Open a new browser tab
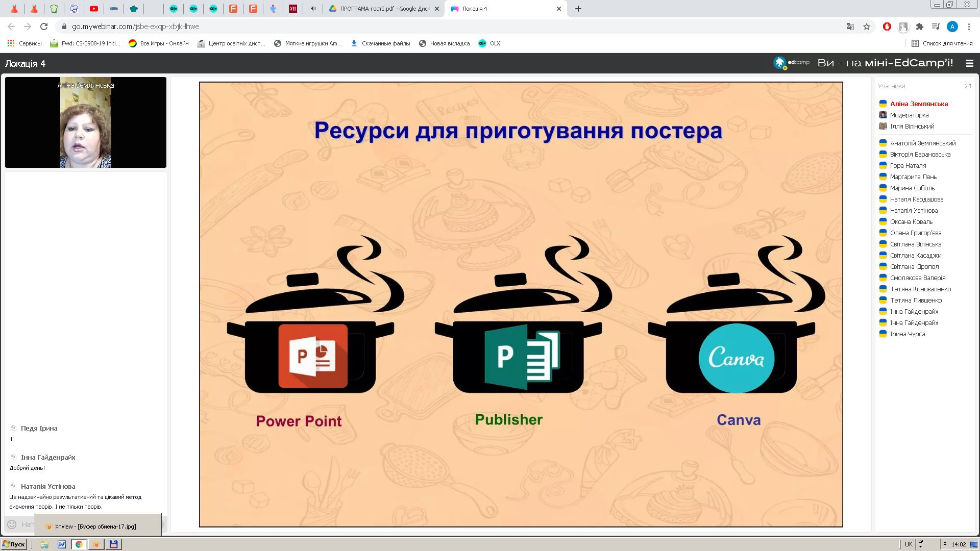Screen dimensions: 980x551 (x=578, y=9)
